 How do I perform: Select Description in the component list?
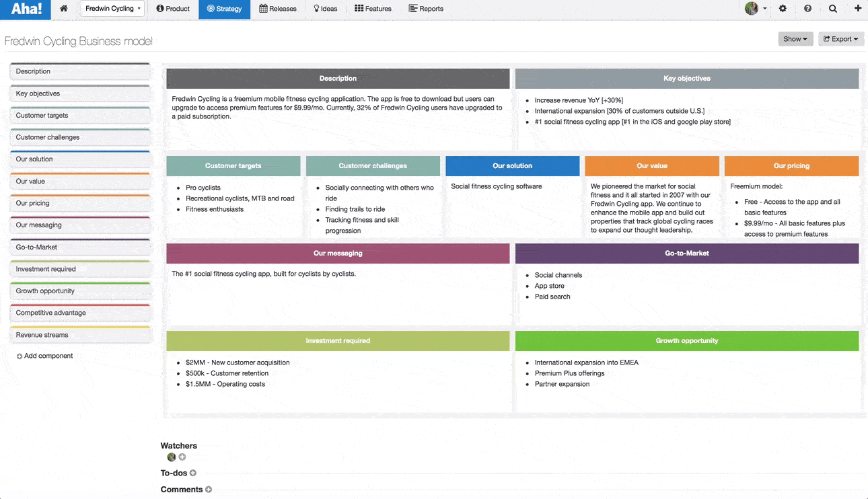[80, 71]
